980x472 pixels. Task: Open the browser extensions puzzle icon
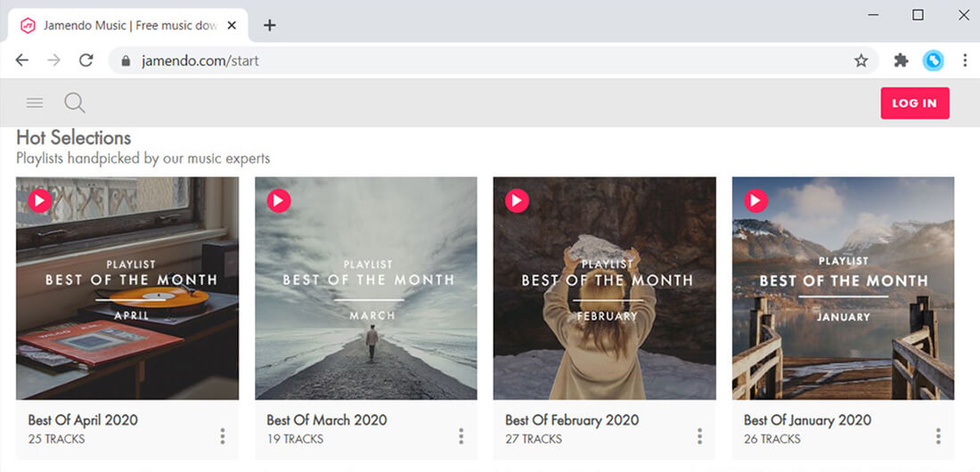coord(901,61)
